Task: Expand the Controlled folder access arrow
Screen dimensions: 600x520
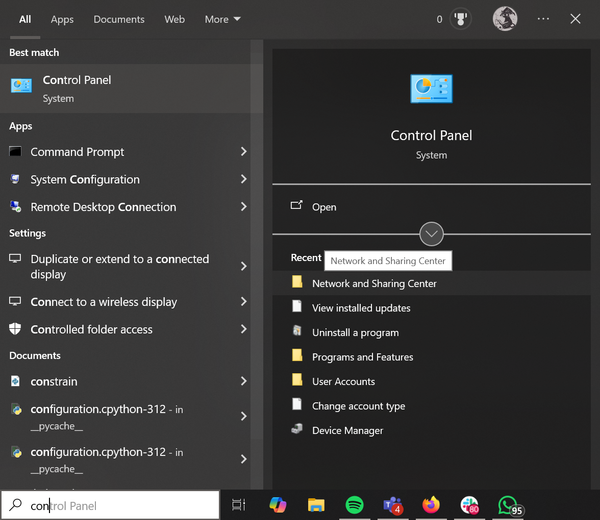Action: point(243,329)
